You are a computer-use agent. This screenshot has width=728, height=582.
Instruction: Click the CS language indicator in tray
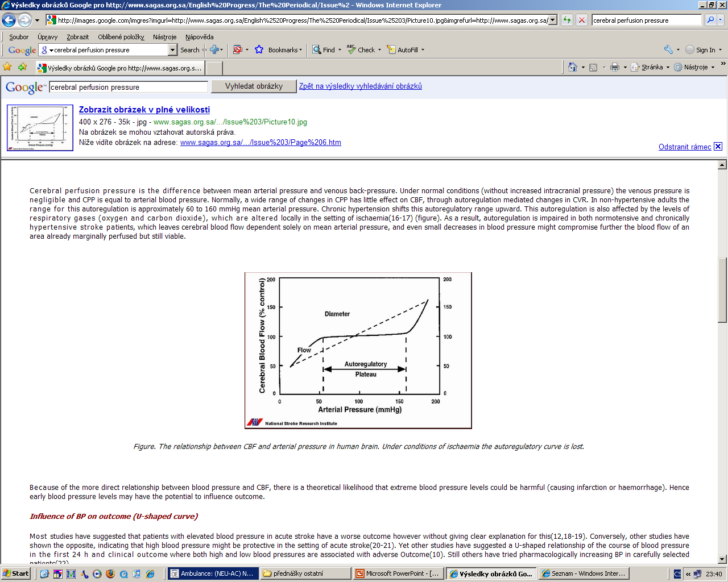[x=677, y=574]
